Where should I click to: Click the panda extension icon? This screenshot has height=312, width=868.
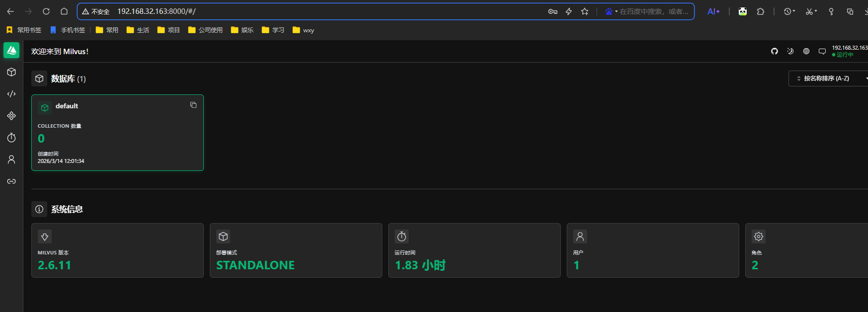743,11
